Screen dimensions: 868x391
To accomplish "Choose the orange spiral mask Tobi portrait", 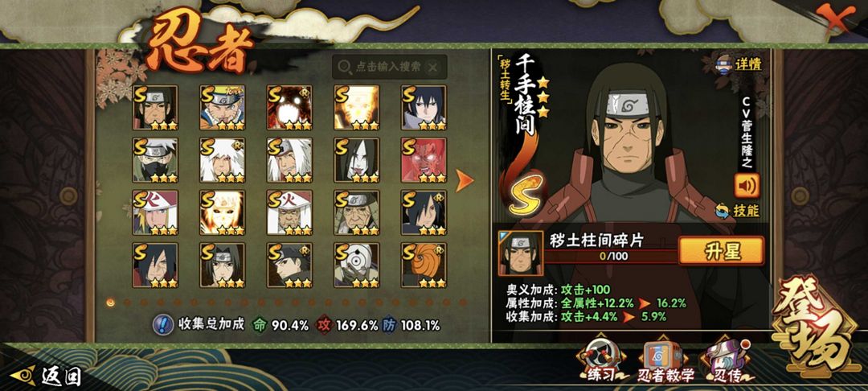I will (x=424, y=265).
